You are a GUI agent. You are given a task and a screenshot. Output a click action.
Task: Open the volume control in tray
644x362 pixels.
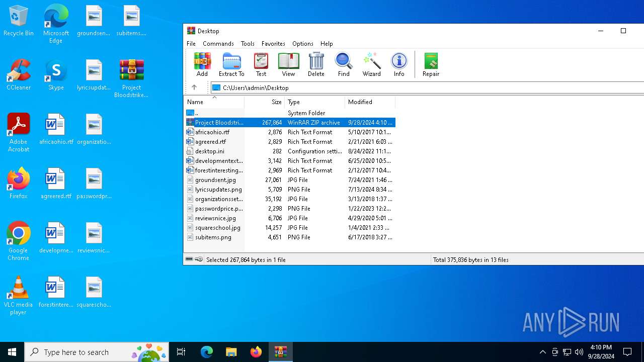[579, 352]
